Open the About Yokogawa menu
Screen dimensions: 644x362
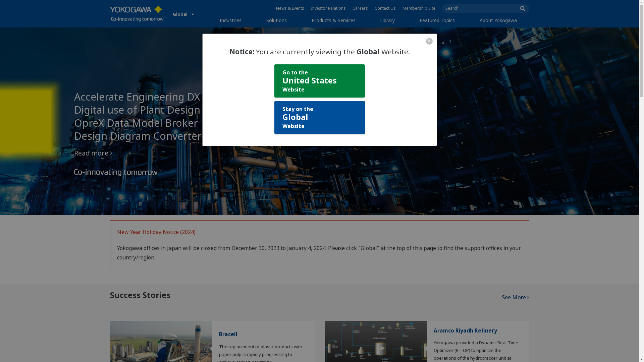(498, 20)
